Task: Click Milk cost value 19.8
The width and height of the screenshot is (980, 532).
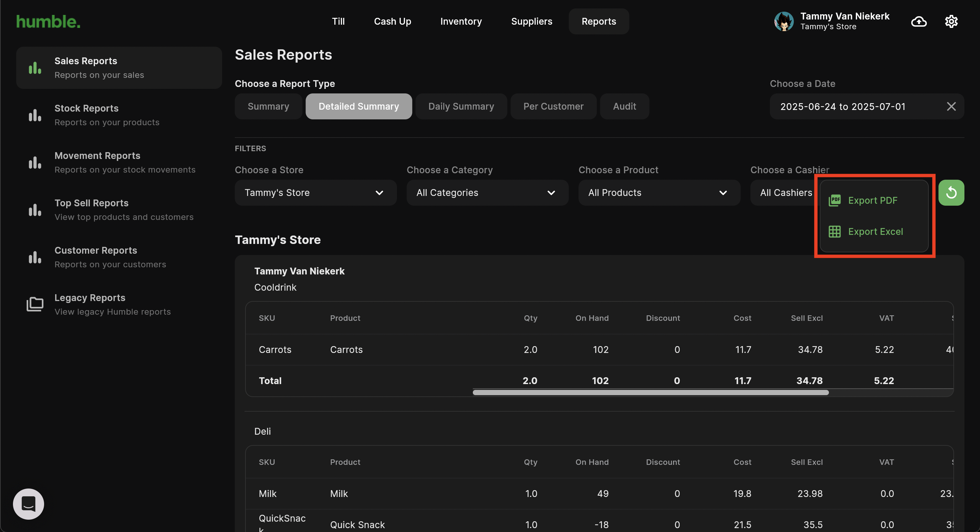Action: [742, 494]
